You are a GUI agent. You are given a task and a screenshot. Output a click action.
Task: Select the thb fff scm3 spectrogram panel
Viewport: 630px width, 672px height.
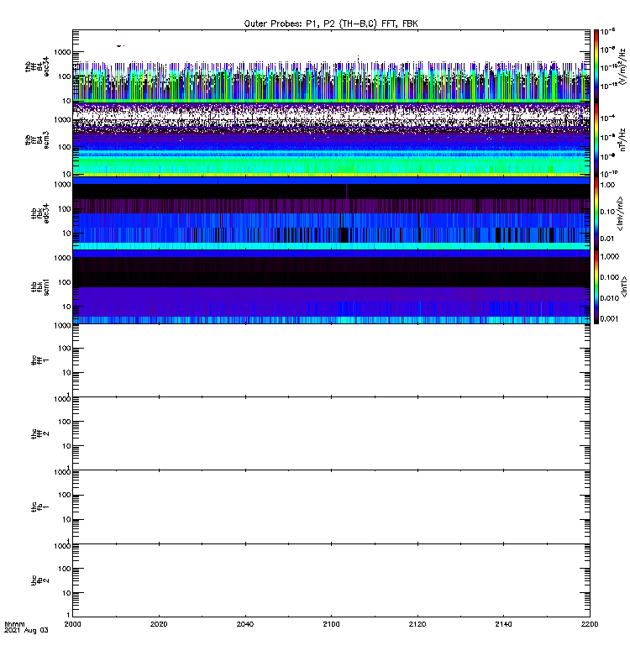pyautogui.click(x=331, y=139)
